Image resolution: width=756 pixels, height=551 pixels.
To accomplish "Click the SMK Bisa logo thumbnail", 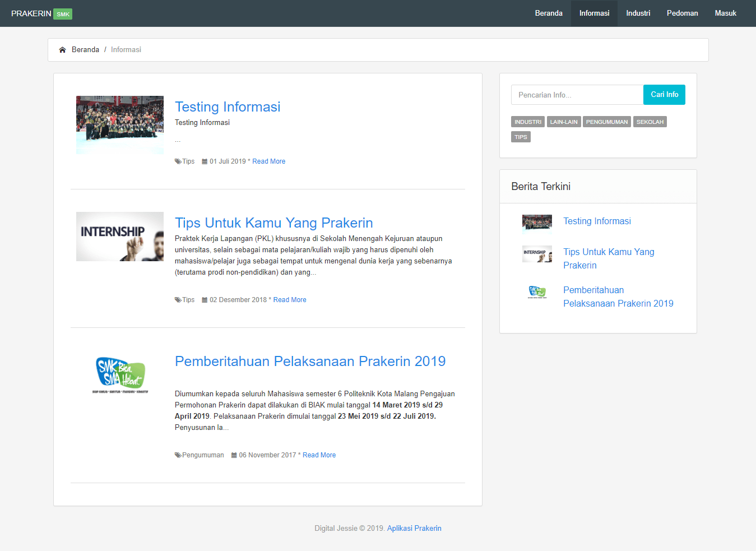I will (x=120, y=375).
